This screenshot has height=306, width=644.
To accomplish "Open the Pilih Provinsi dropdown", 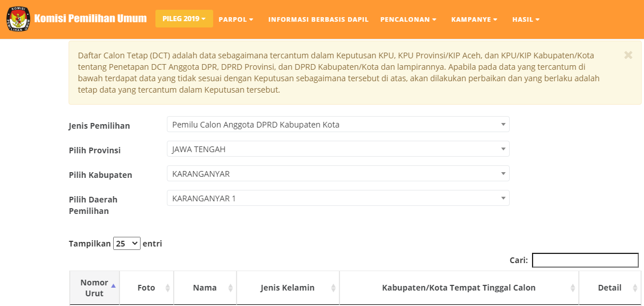I will tap(338, 149).
